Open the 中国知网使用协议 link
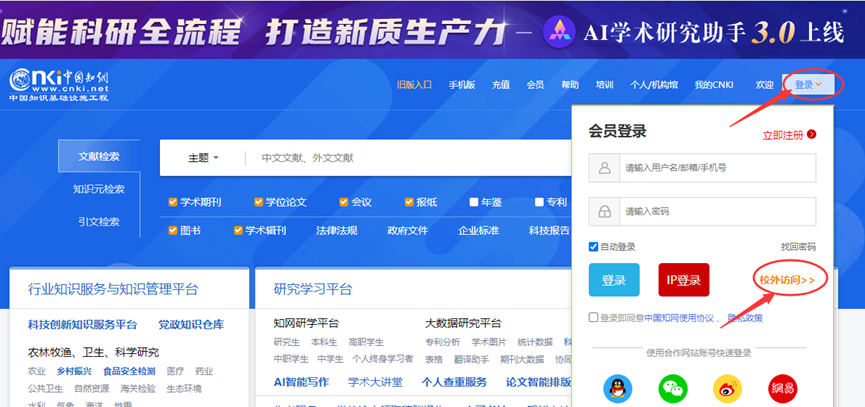Image resolution: width=865 pixels, height=407 pixels. [679, 318]
